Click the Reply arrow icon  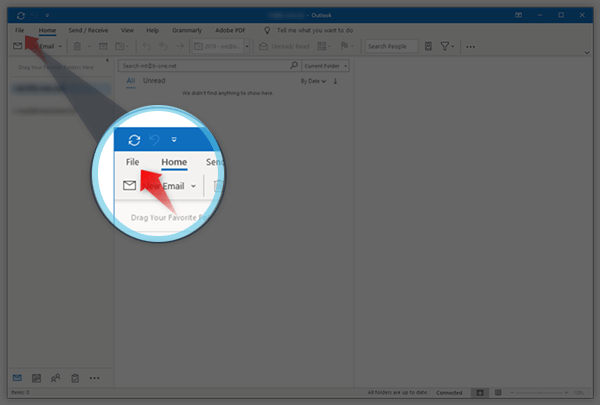tap(147, 46)
